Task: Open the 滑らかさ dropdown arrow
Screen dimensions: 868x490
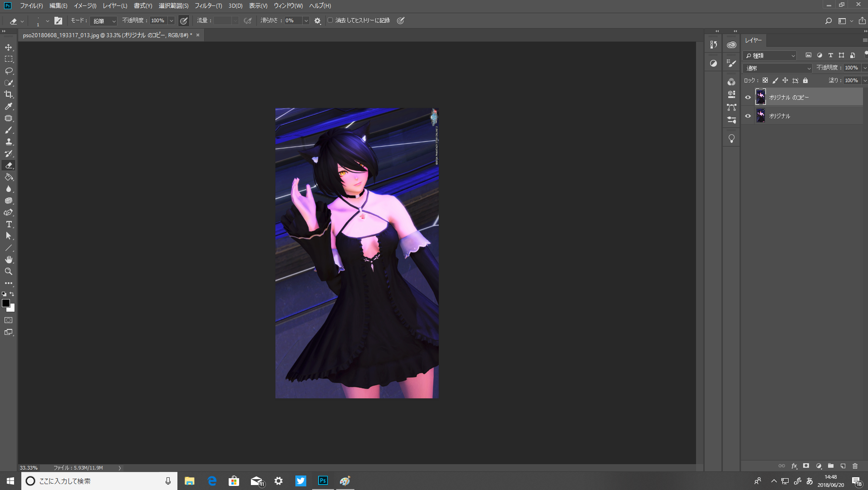Action: click(306, 21)
